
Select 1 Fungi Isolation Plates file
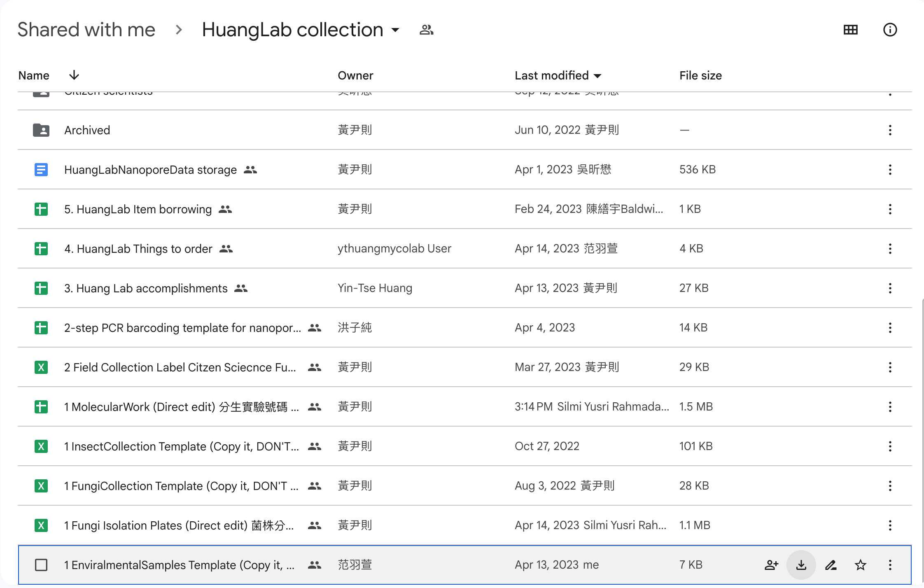[x=179, y=525]
